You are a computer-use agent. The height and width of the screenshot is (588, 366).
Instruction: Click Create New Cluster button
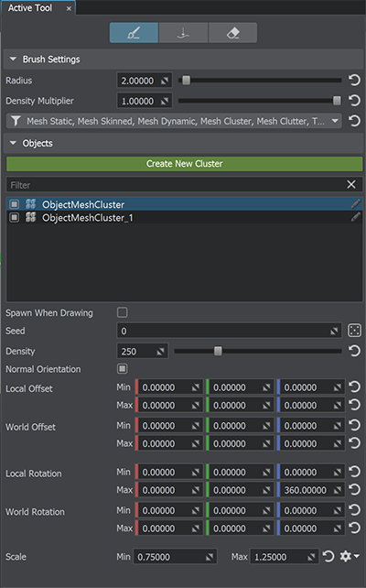(184, 164)
